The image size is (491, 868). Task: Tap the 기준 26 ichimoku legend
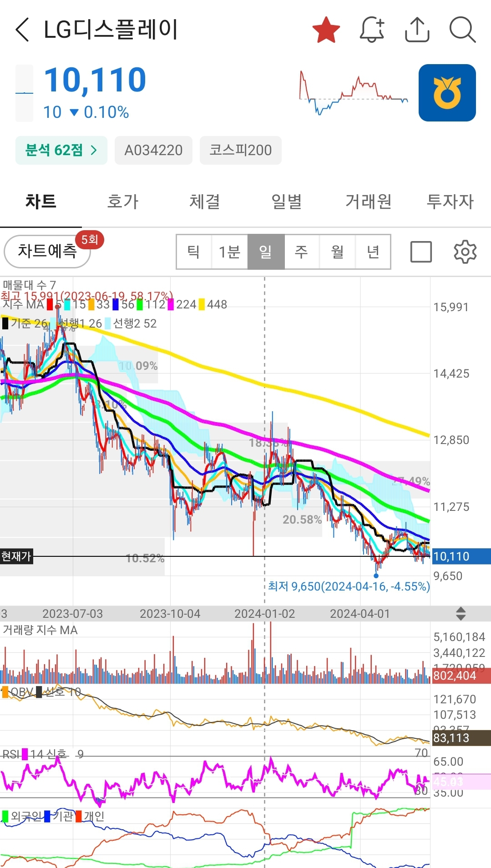pos(25,323)
